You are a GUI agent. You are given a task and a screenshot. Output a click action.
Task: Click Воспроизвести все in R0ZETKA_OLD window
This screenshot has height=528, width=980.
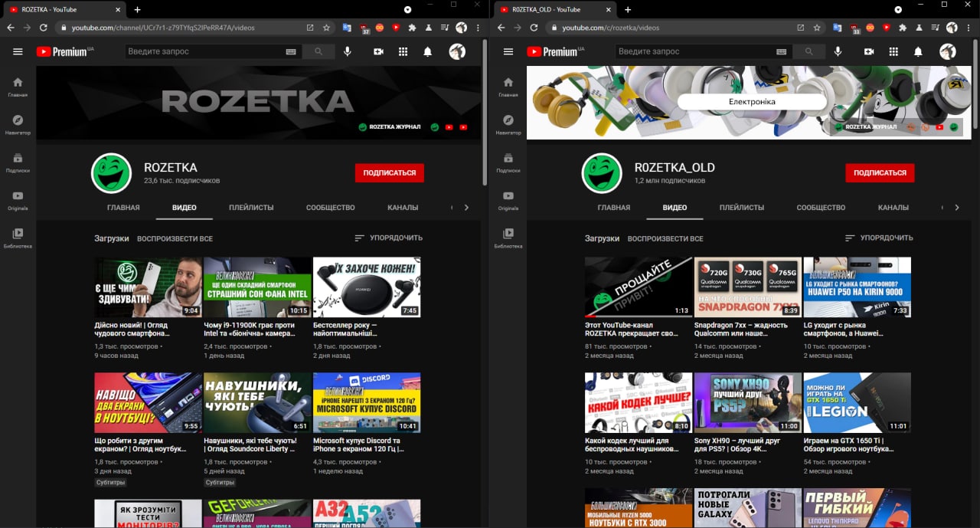665,238
